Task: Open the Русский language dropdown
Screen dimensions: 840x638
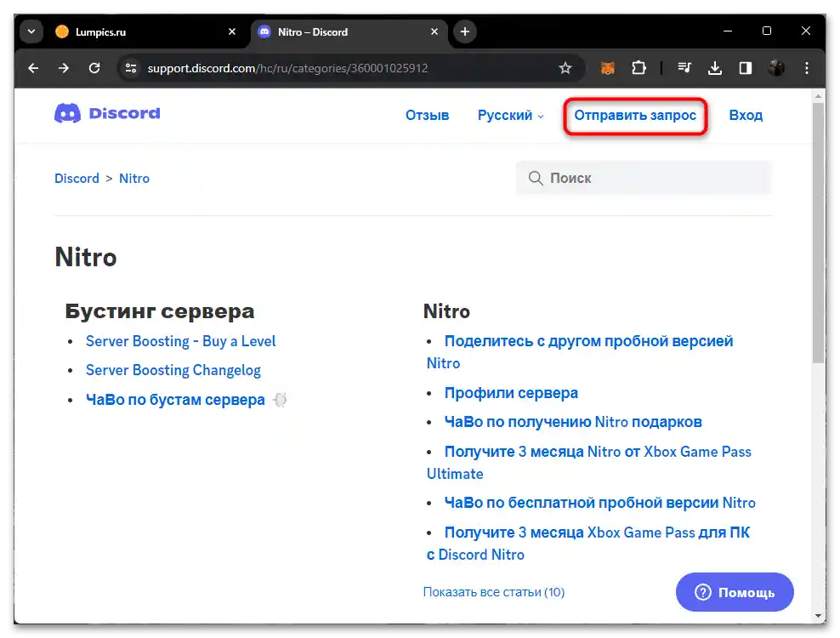Action: coord(509,115)
